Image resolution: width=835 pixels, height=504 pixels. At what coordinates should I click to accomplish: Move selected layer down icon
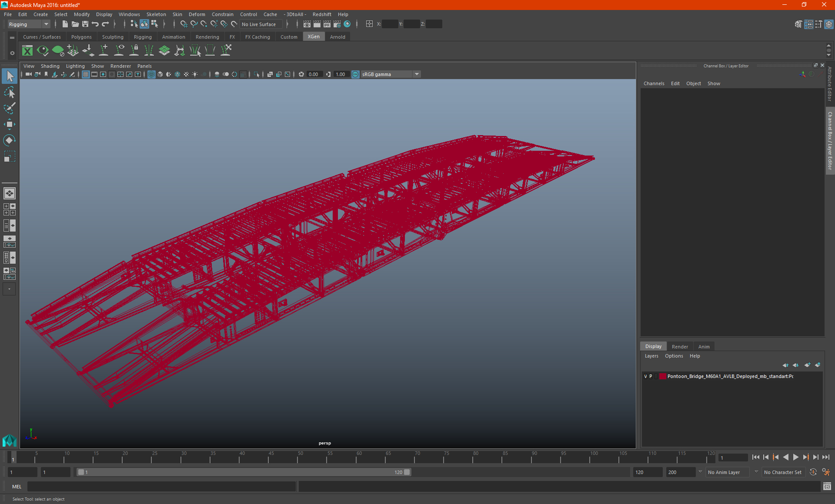[x=796, y=365]
